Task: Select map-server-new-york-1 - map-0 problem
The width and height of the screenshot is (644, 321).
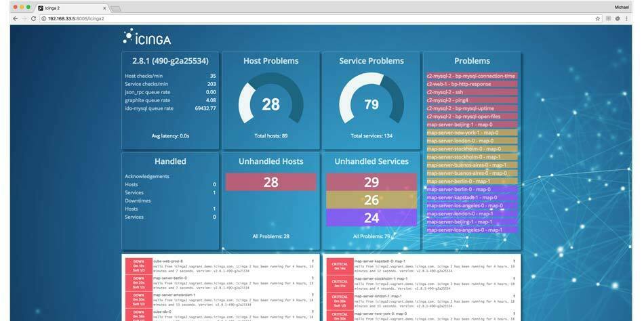Action: [472, 133]
